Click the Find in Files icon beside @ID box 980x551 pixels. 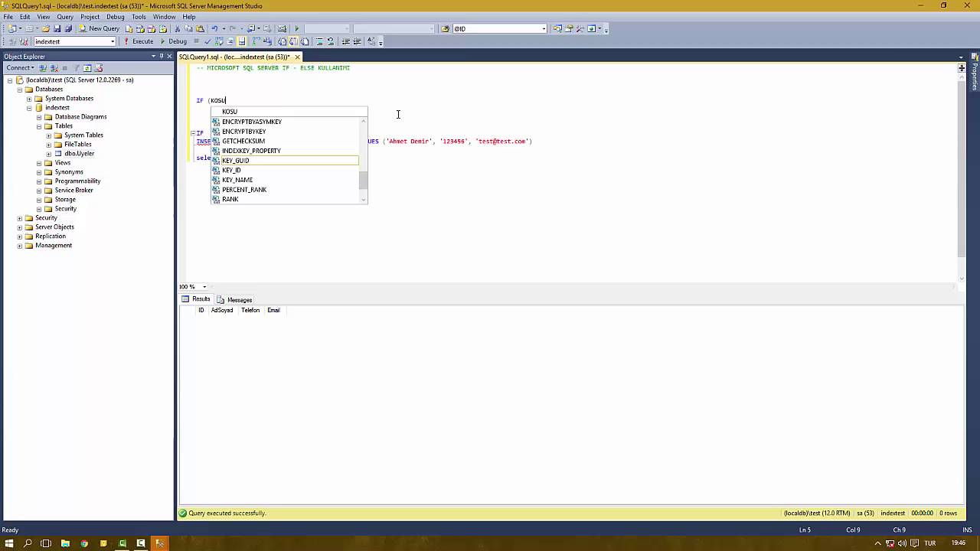pos(445,29)
